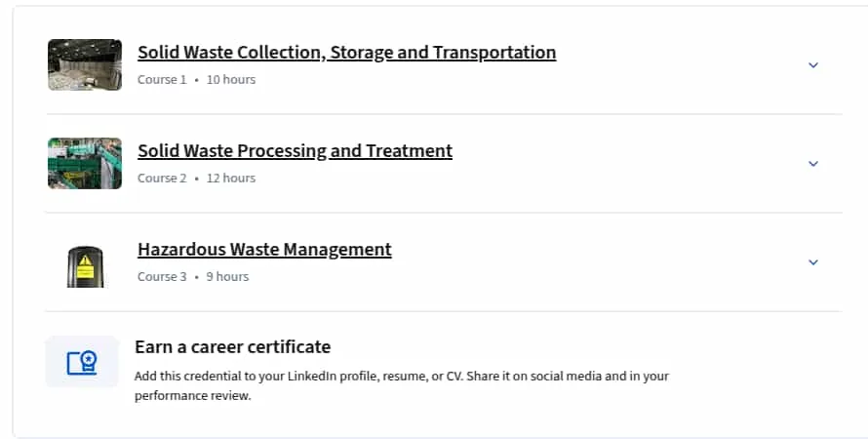Expand Course 1 details with chevron
Image resolution: width=868 pixels, height=439 pixels.
point(813,64)
